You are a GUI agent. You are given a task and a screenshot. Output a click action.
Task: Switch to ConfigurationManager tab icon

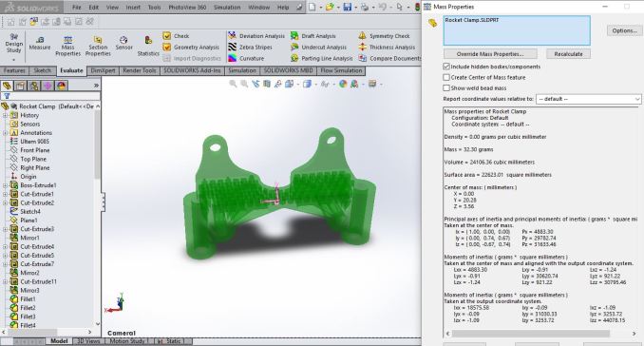click(34, 86)
